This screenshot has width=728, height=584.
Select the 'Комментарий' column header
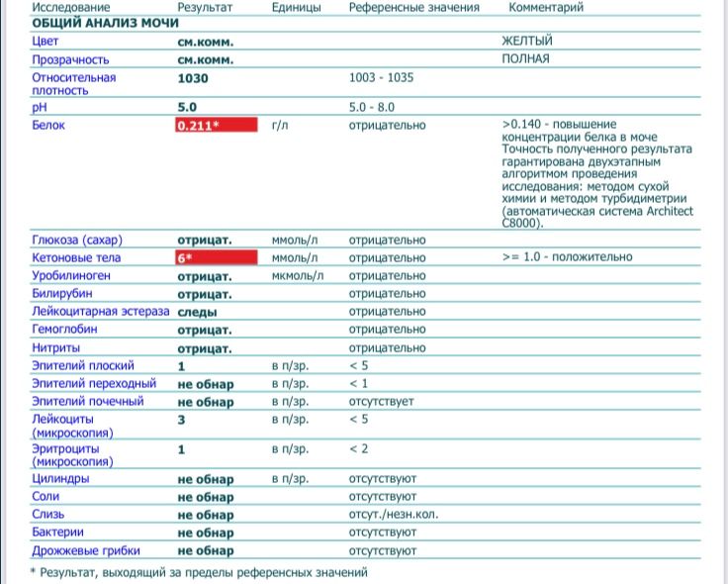(545, 7)
